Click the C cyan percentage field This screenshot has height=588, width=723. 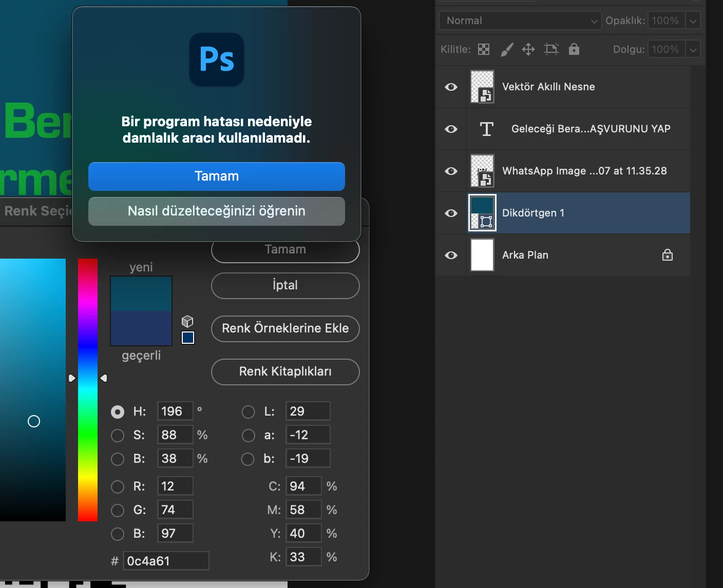[x=303, y=486]
